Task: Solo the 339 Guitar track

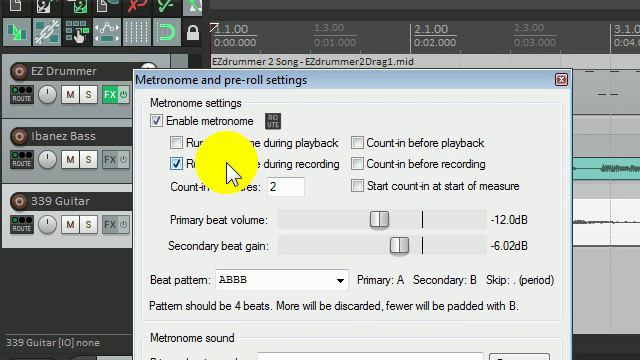Action: 88,224
